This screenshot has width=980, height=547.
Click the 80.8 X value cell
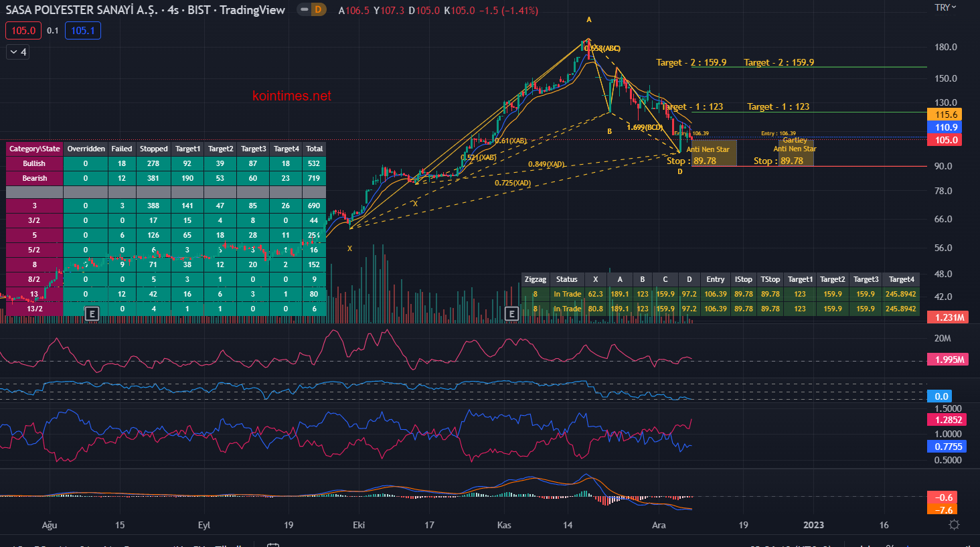point(596,309)
